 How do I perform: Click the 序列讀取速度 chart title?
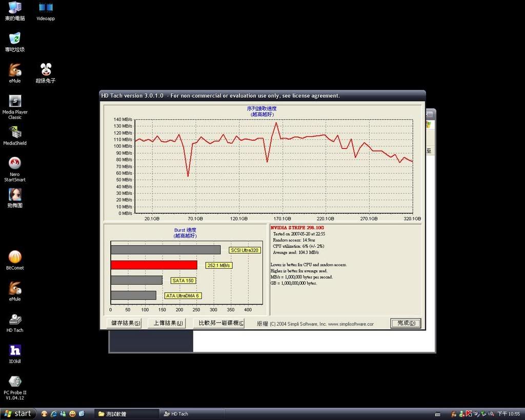[262, 109]
